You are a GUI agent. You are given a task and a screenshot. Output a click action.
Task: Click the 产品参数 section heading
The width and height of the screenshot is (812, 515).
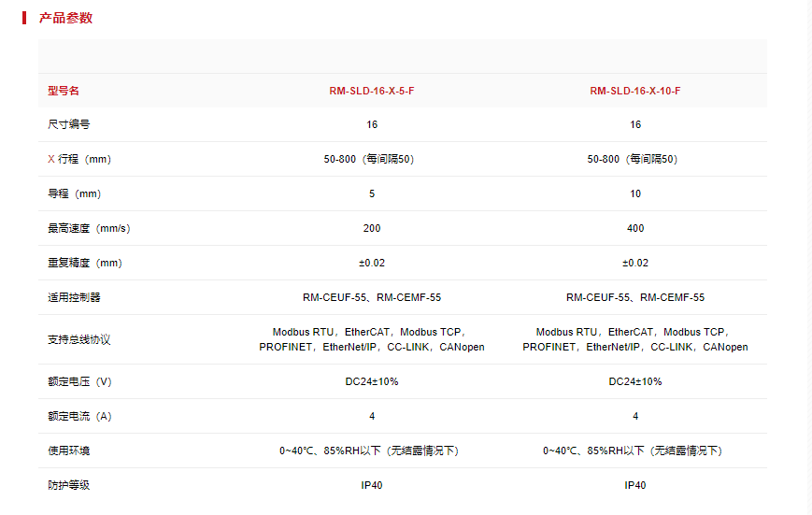[x=65, y=18]
